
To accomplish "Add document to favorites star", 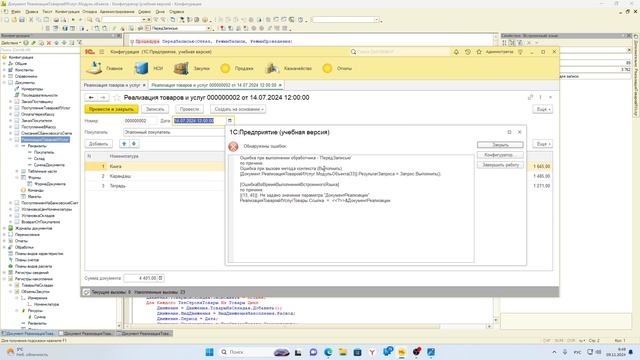I will [117, 98].
